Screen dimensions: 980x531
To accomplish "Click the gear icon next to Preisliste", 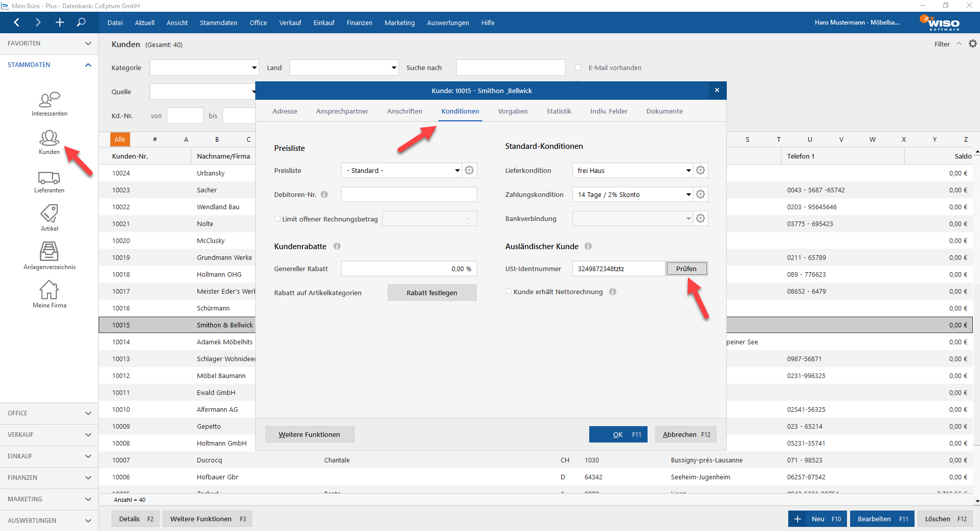I will coord(469,170).
